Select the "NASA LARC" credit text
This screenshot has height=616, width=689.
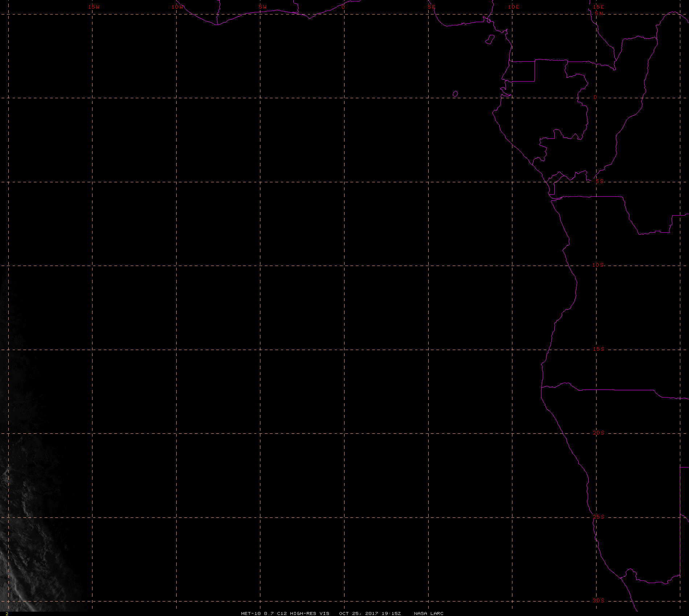(429, 613)
